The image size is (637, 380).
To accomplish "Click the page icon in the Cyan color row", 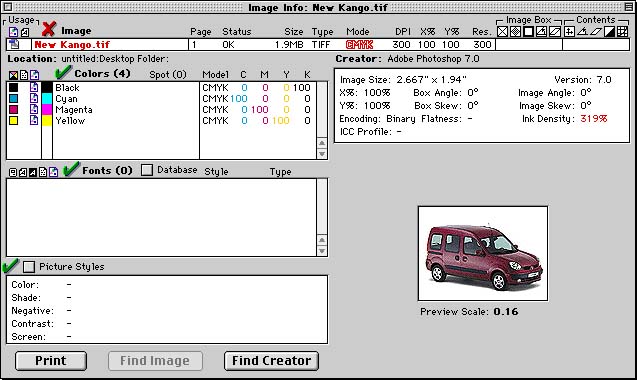I will pyautogui.click(x=34, y=98).
